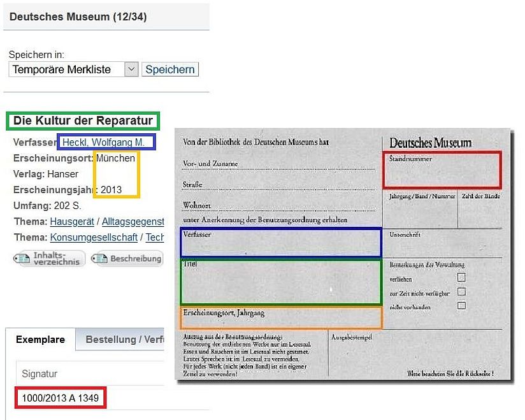Click the Standnummer field on the form

click(x=442, y=170)
